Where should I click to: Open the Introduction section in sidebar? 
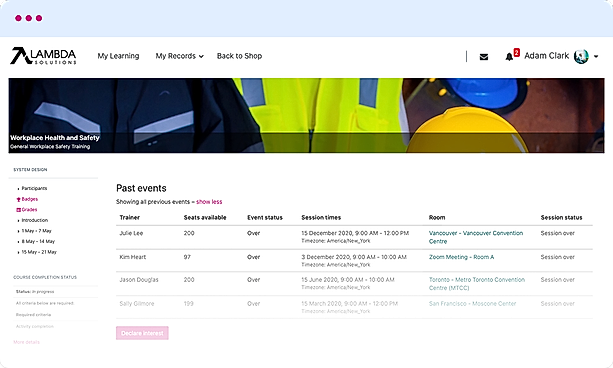(34, 220)
